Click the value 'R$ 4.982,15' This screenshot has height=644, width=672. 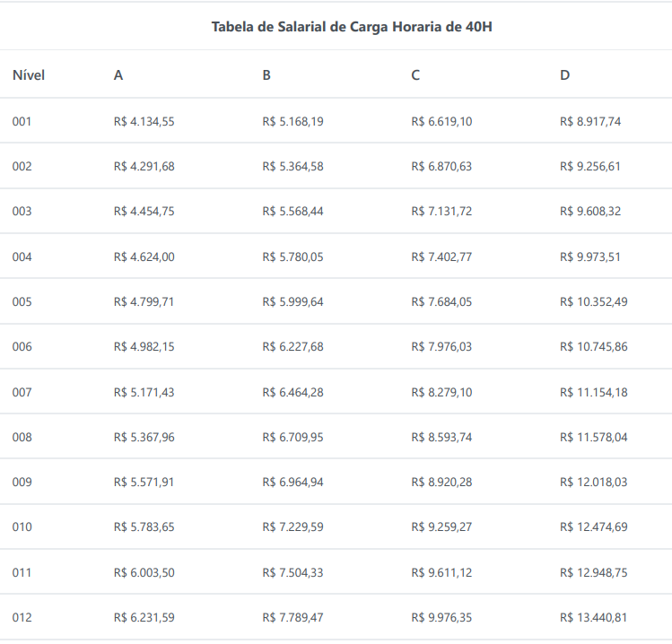tap(144, 346)
